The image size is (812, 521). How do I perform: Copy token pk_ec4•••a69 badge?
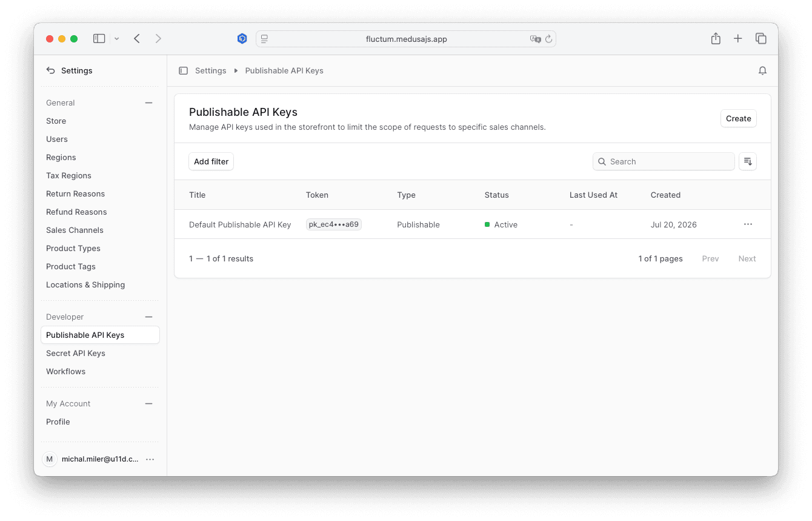point(334,224)
